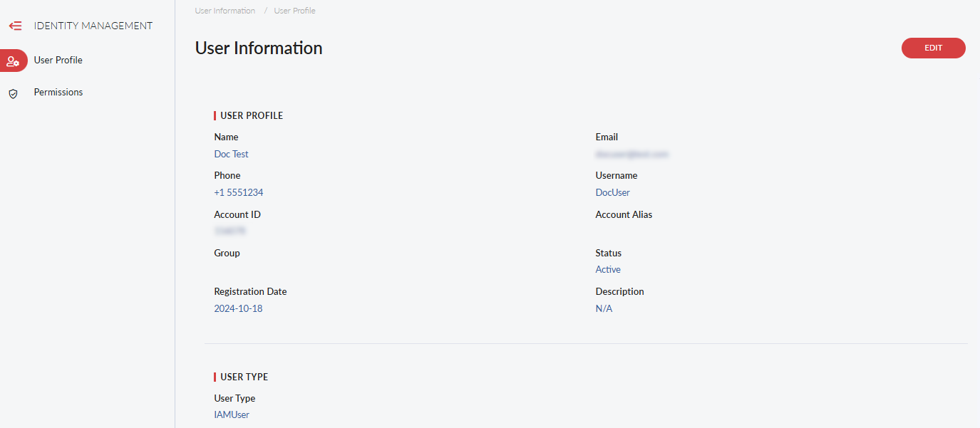Click the Doc Test name value

(231, 154)
